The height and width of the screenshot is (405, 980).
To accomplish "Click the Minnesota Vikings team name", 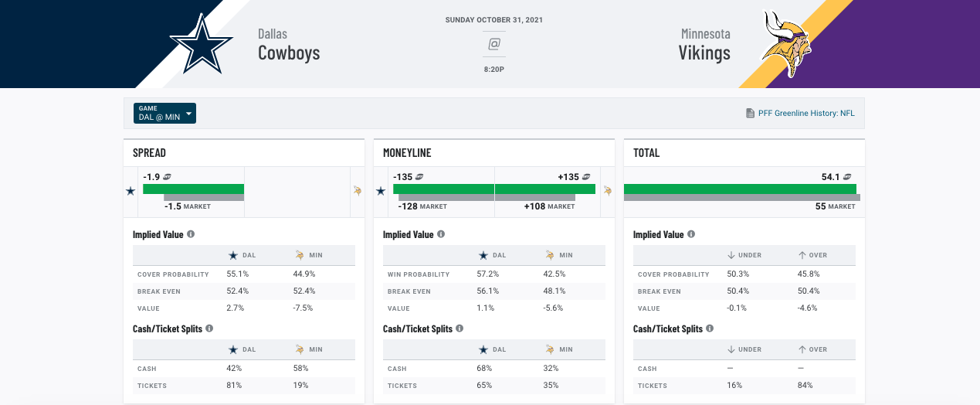I will (x=704, y=45).
